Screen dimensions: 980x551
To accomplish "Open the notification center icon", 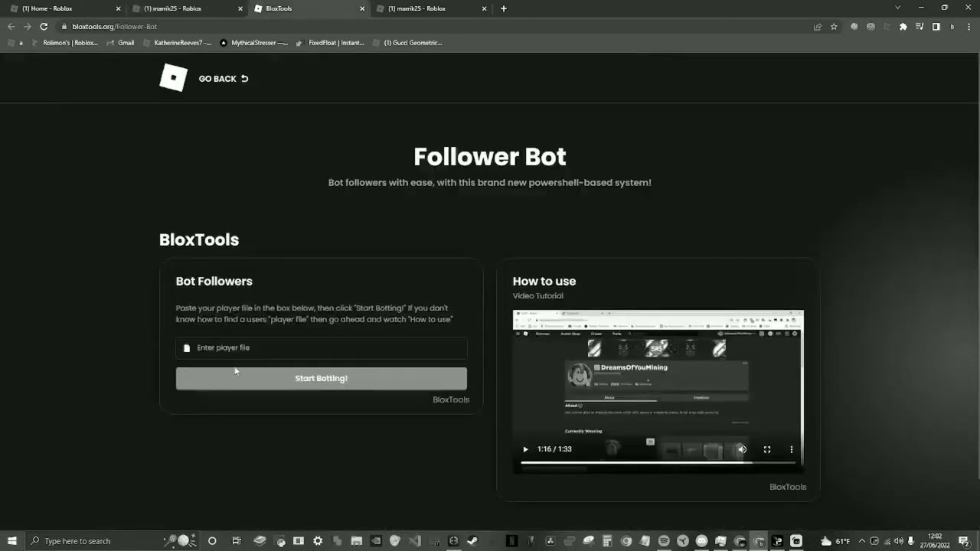I will pos(964,541).
